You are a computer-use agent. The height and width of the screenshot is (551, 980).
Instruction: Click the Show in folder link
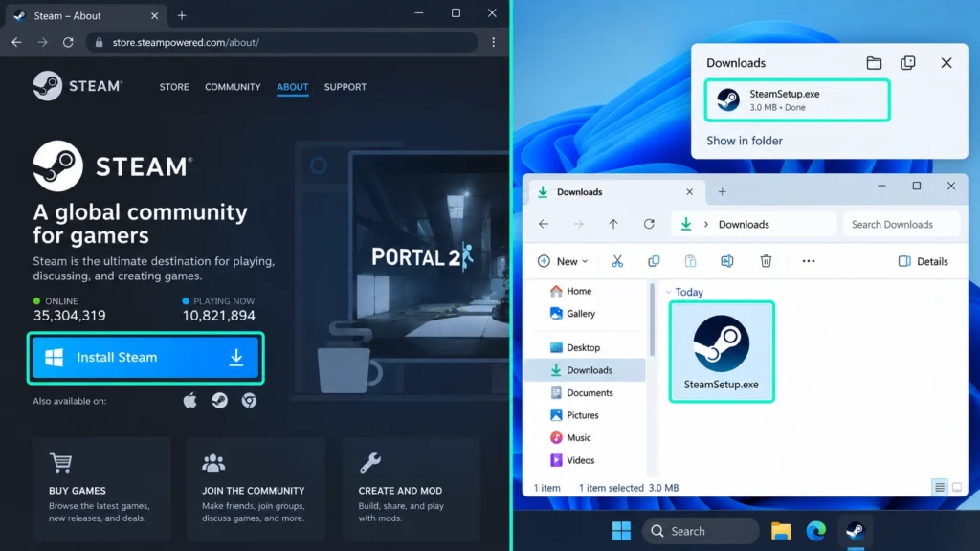pyautogui.click(x=745, y=141)
